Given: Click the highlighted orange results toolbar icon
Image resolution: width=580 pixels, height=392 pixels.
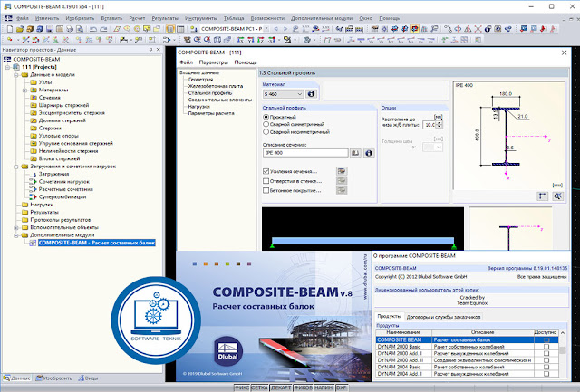Looking at the screenshot, I should tap(414, 28).
